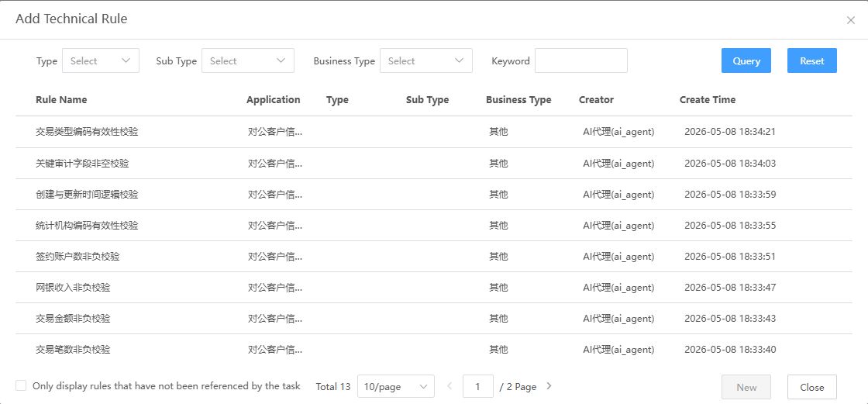Image resolution: width=868 pixels, height=404 pixels.
Task: Click create time 2026-05-08 18:33:40
Action: pos(730,350)
